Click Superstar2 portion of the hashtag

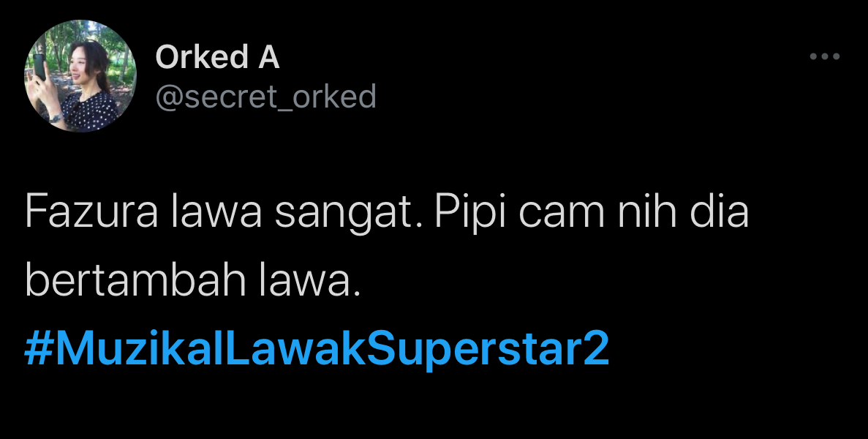488,348
